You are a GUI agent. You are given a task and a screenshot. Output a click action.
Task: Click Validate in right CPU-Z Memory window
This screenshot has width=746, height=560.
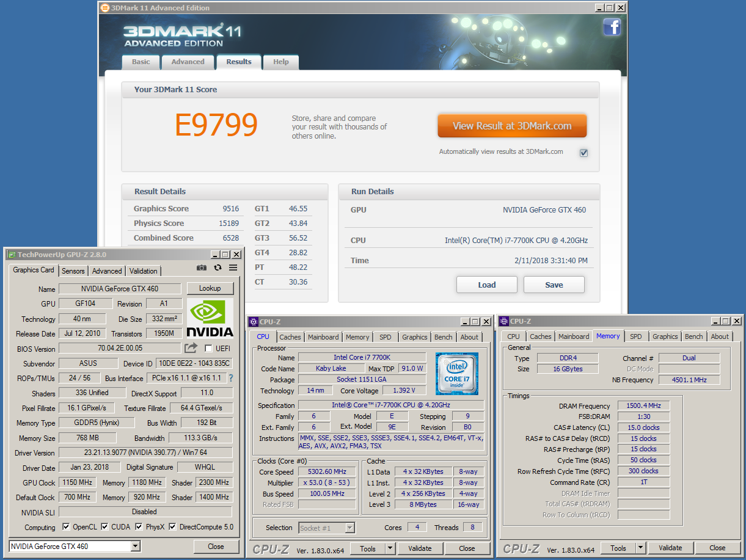pyautogui.click(x=670, y=548)
